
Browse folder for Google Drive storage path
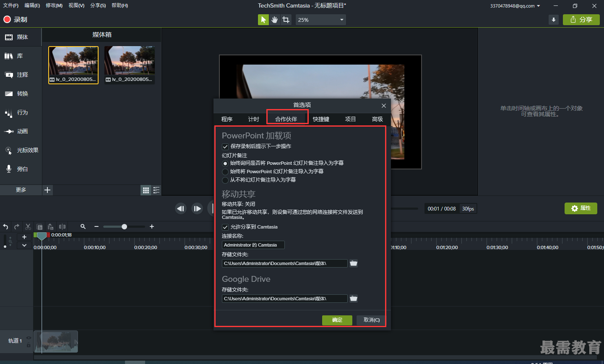tap(354, 299)
